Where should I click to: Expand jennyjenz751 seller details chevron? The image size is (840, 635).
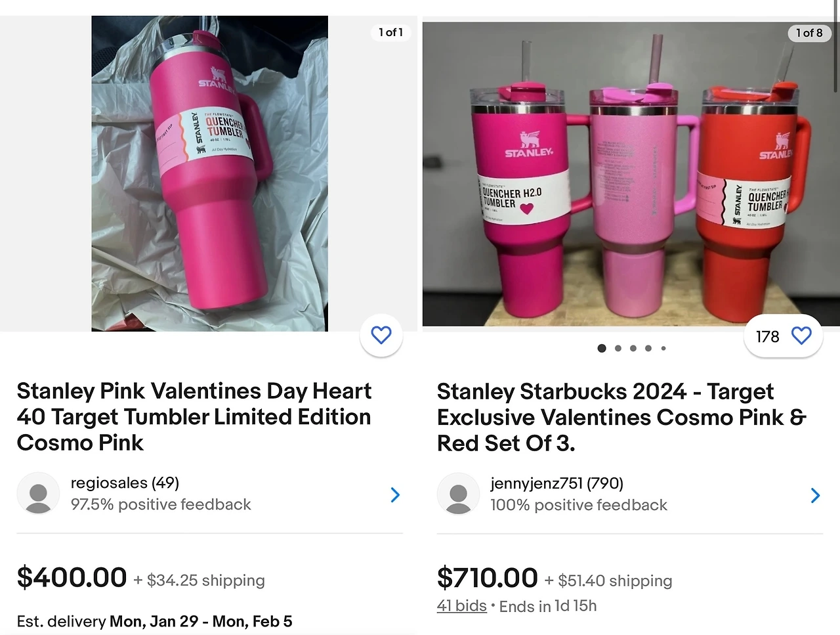[x=815, y=495]
